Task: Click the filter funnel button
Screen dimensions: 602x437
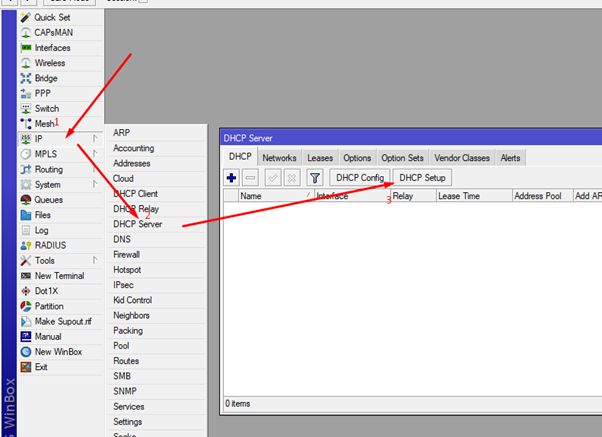Action: 315,178
